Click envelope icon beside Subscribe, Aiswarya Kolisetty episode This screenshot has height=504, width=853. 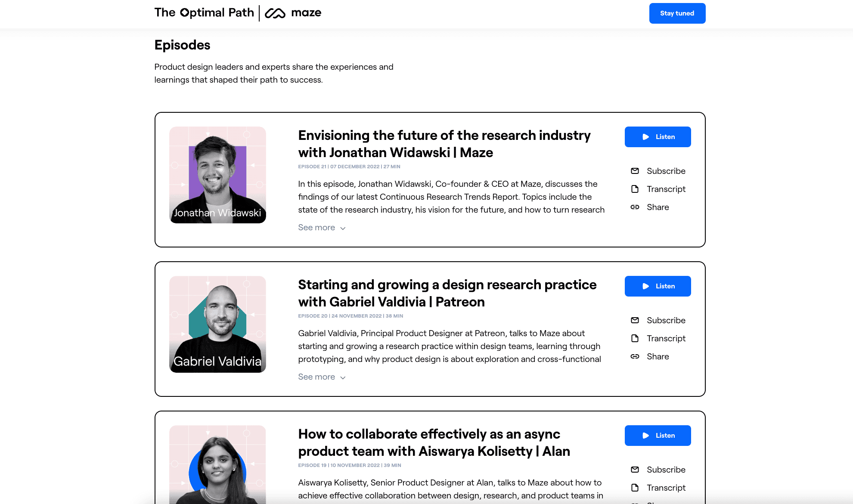635,470
